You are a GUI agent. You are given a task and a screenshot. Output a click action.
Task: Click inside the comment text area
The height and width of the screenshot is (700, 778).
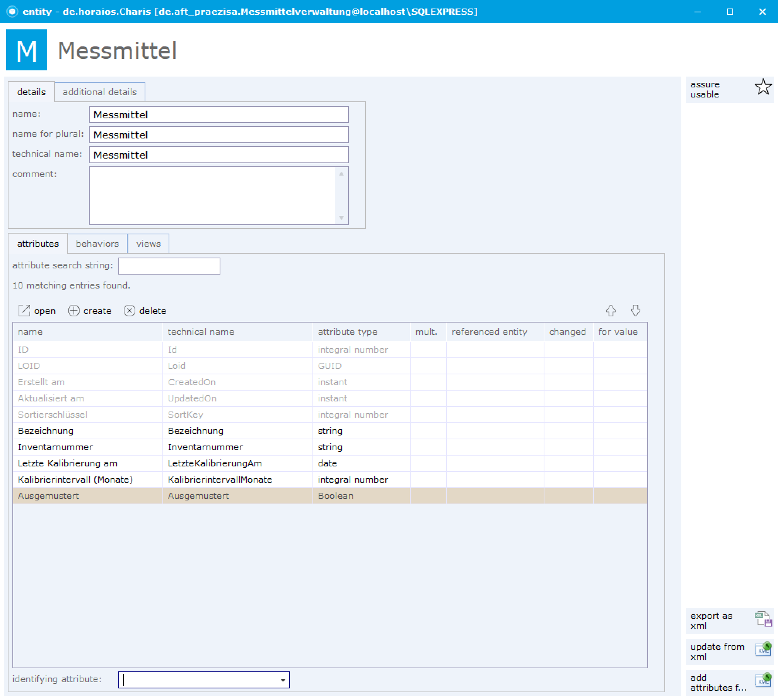point(212,196)
